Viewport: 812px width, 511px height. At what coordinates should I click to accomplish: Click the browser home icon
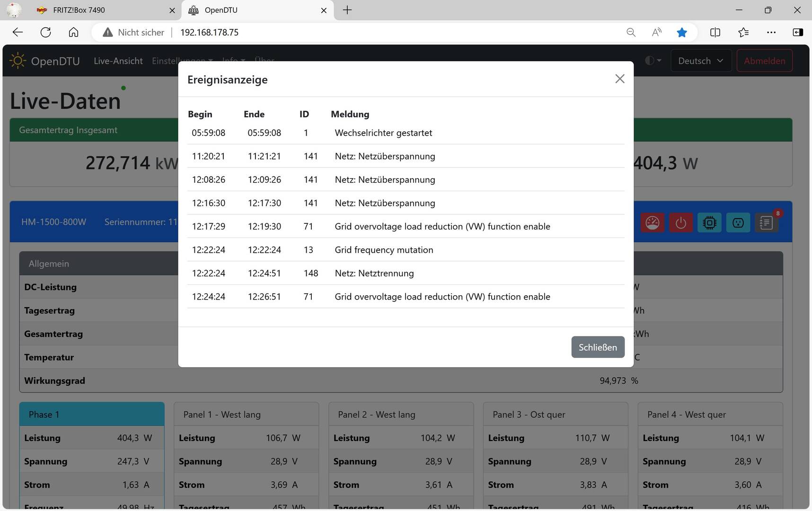pyautogui.click(x=73, y=32)
